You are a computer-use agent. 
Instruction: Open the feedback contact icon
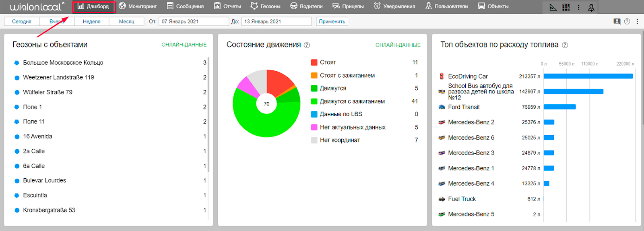[x=617, y=21]
